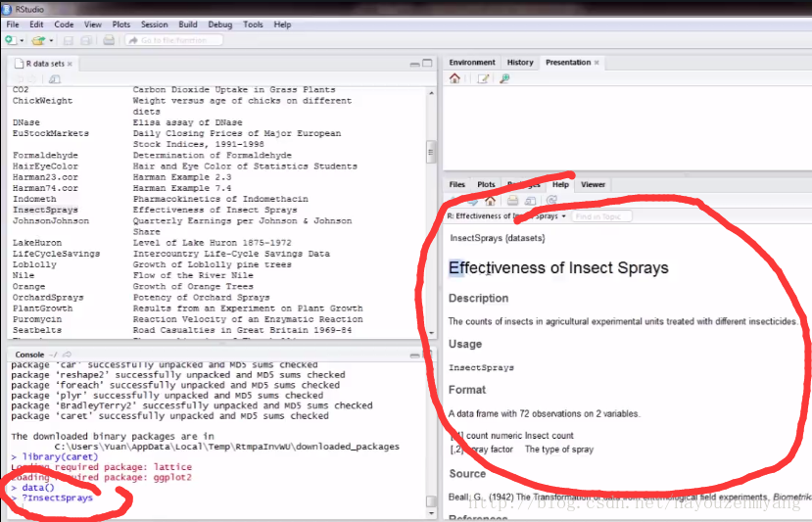Click the Seatbelts data set name
Image resolution: width=812 pixels, height=522 pixels.
click(x=37, y=330)
